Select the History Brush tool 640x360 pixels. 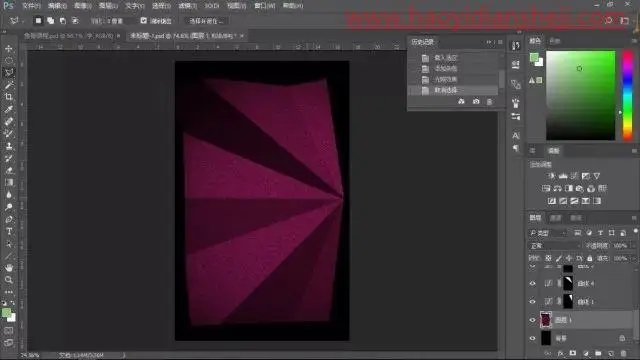click(x=9, y=158)
